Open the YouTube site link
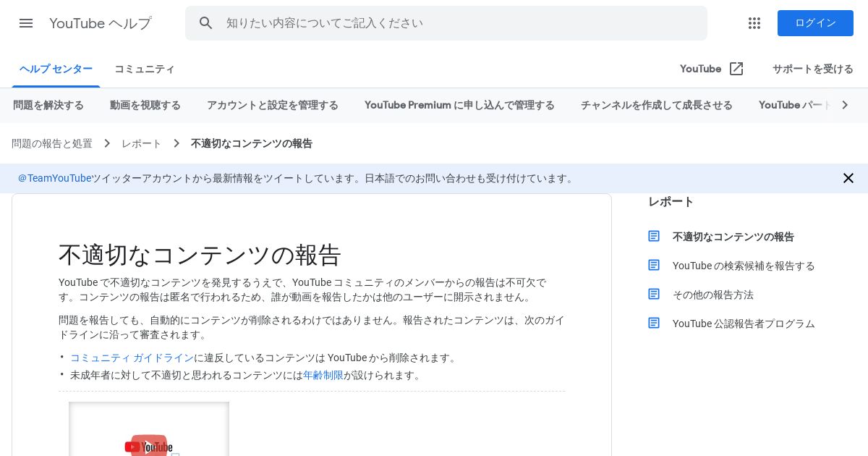Image resolution: width=868 pixels, height=456 pixels. [700, 69]
